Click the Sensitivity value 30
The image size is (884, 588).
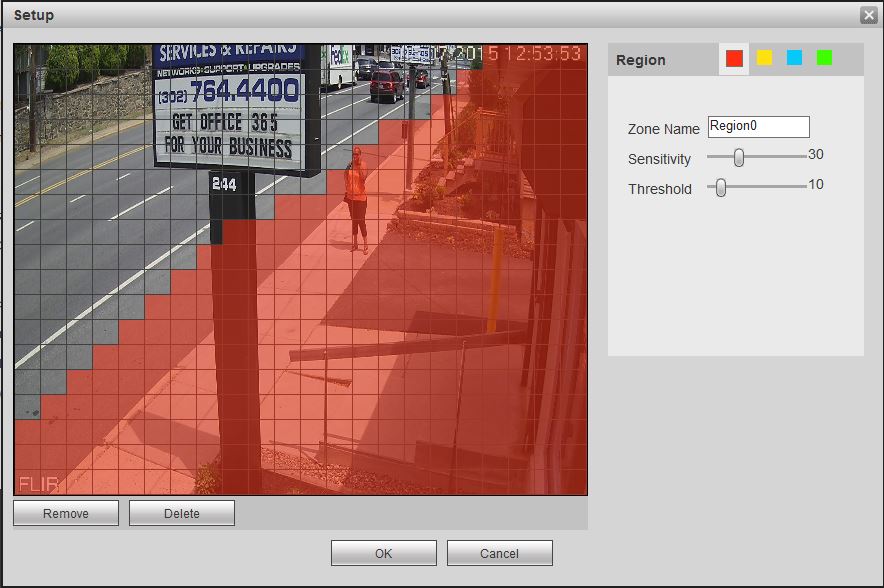(816, 154)
